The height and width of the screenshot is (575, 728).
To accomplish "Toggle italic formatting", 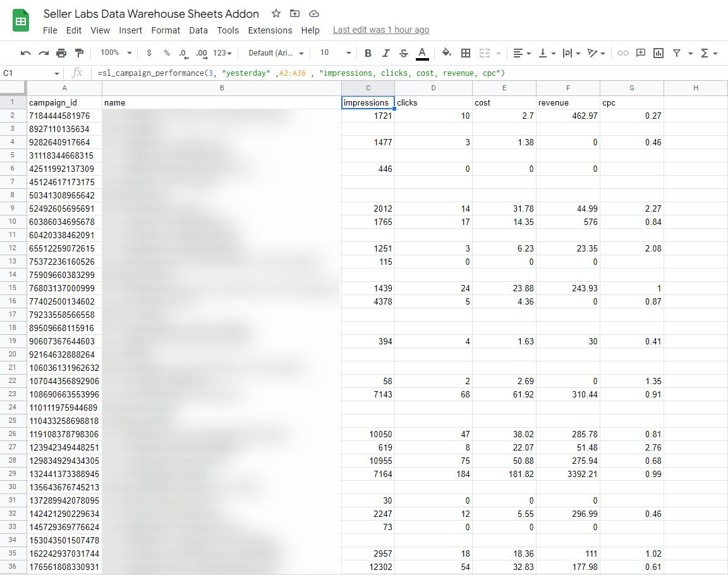I will pos(386,53).
